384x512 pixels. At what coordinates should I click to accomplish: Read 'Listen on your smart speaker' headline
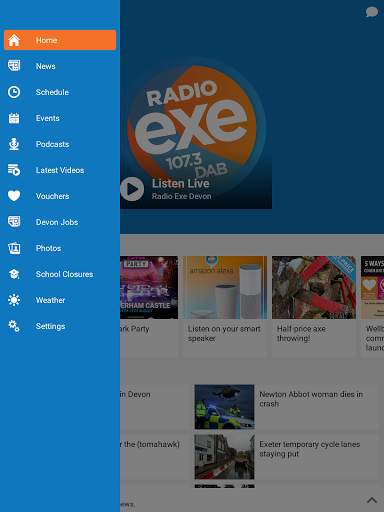[224, 333]
